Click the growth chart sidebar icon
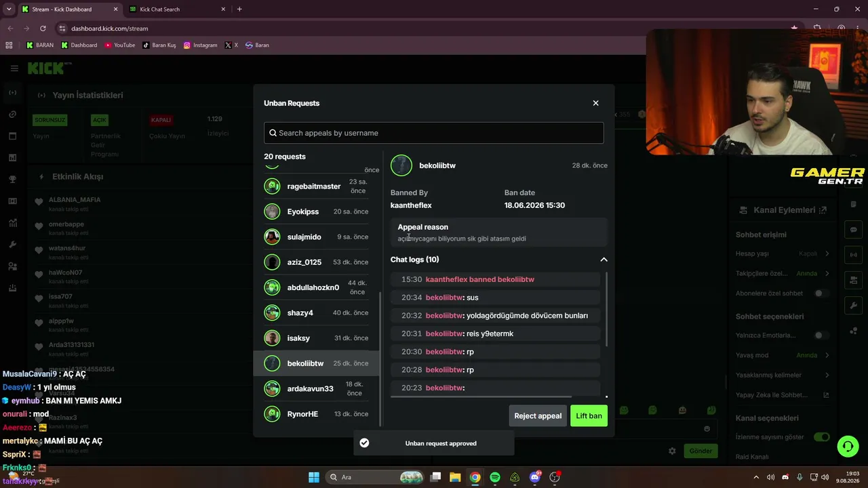Screen dimensions: 868x488 click(x=13, y=223)
